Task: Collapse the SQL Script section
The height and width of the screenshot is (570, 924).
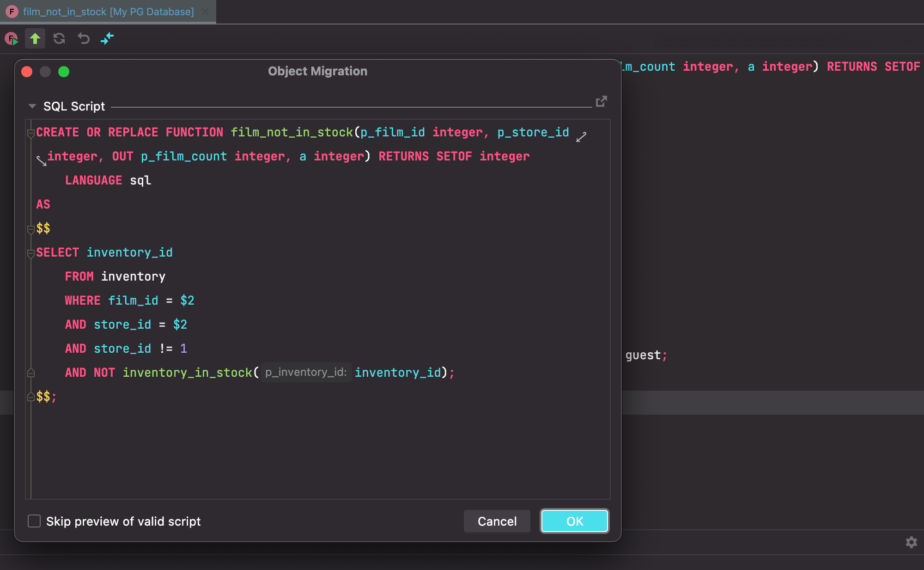Action: coord(32,106)
